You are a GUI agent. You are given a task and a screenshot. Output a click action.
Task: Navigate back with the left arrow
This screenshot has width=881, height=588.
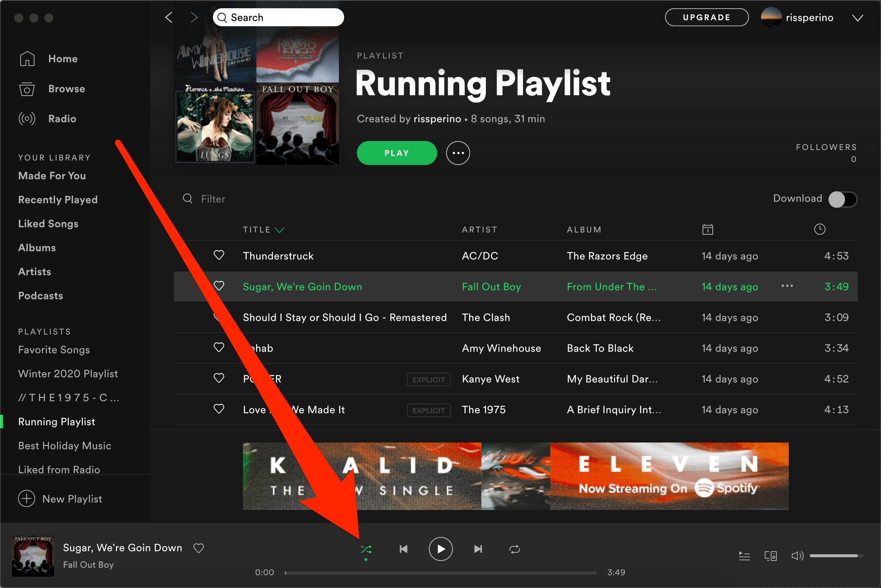point(169,17)
